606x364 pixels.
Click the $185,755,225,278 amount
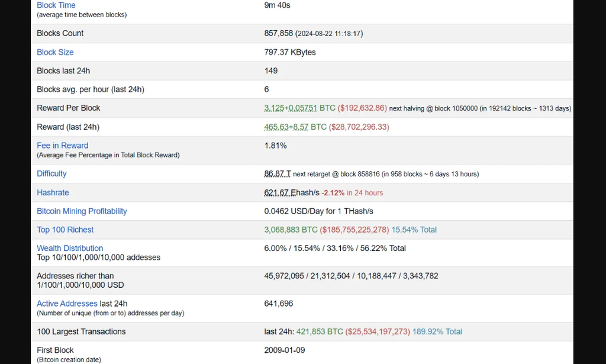(354, 230)
